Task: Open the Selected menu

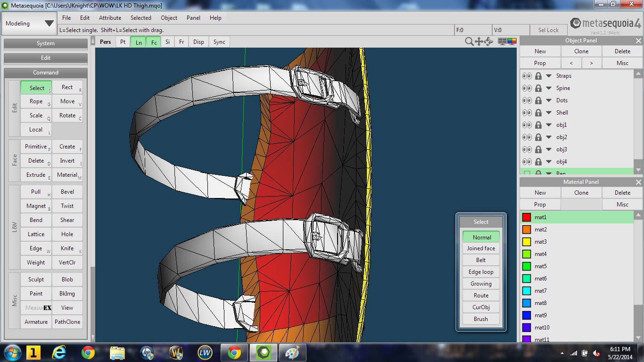Action: 141,18
